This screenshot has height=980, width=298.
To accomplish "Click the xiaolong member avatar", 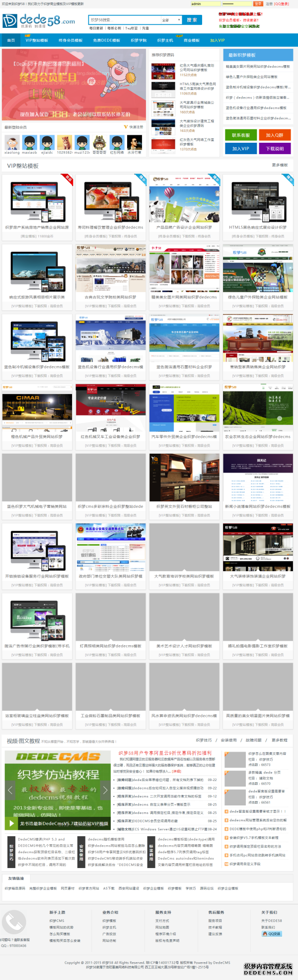I will point(12,142).
